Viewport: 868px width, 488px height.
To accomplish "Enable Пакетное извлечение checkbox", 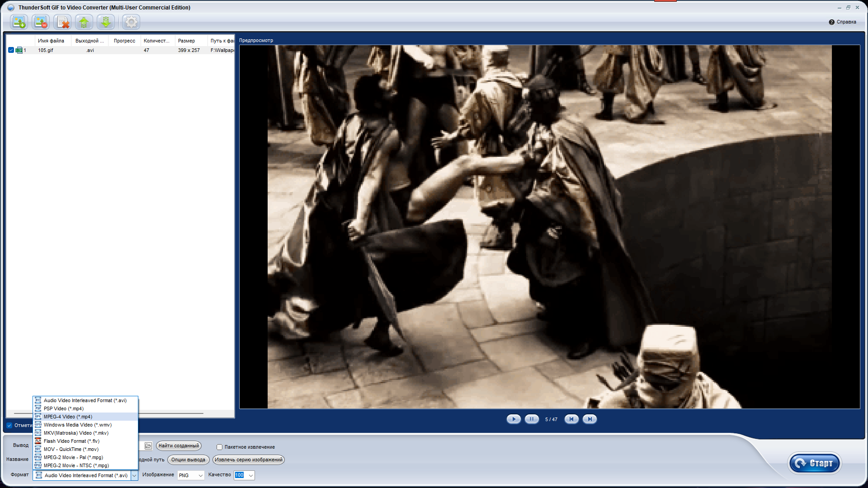I will [219, 447].
